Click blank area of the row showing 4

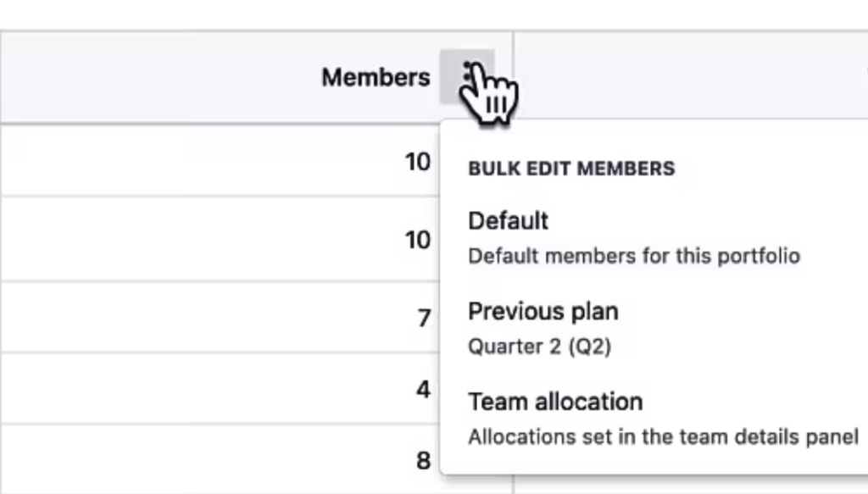205,388
